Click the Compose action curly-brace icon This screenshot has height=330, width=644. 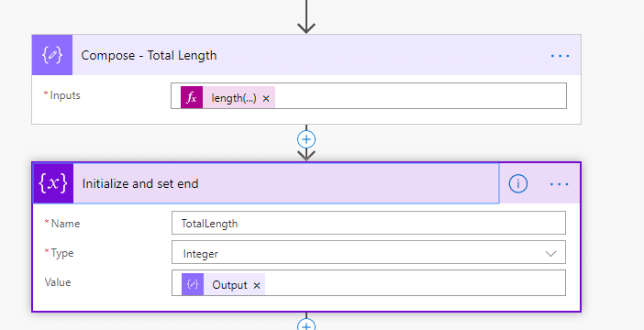[x=52, y=55]
